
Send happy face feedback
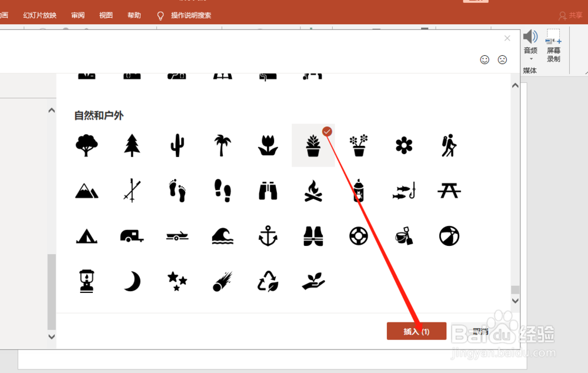coord(485,59)
